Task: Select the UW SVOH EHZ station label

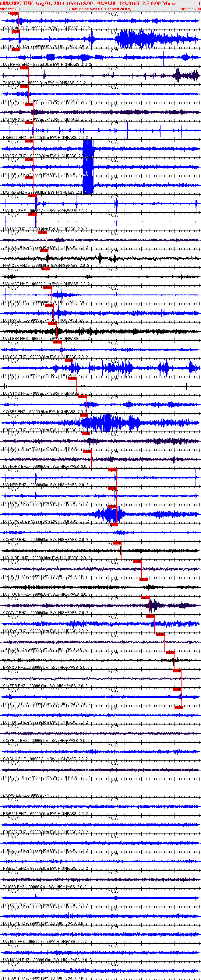Action: click(46, 704)
